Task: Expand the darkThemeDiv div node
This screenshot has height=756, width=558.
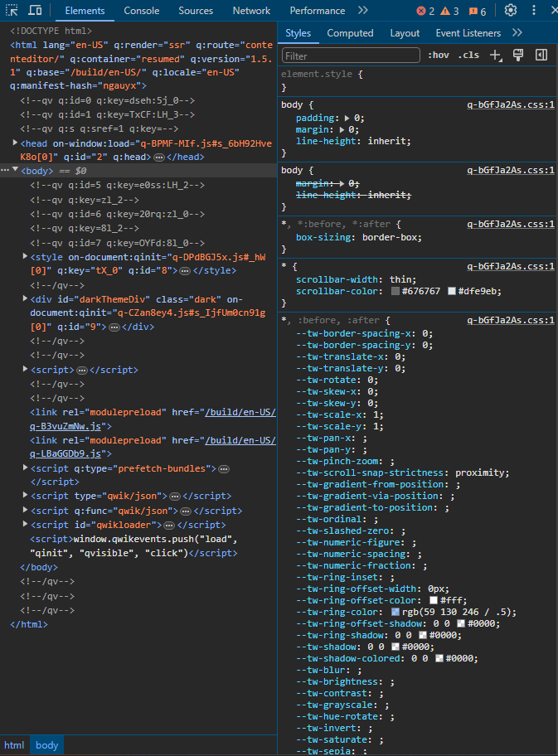Action: tap(25, 299)
